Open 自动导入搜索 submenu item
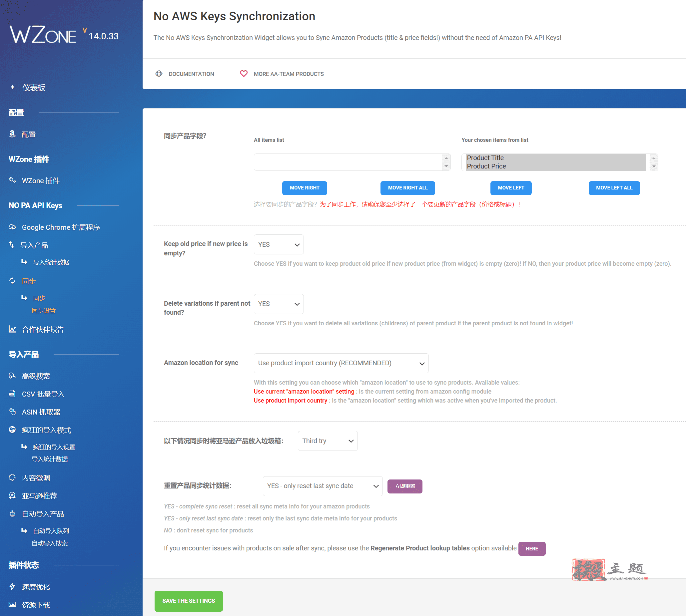The image size is (686, 616). pyautogui.click(x=50, y=543)
